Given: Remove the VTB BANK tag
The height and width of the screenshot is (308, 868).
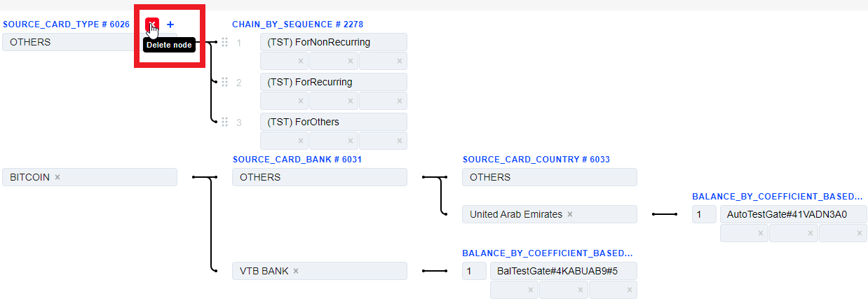Looking at the screenshot, I should click(296, 271).
